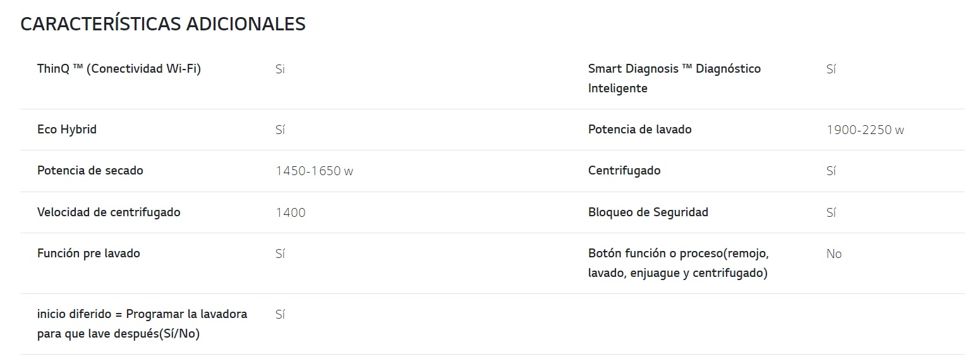
Task: Click the Eco Hybrid specification label
Action: click(67, 130)
